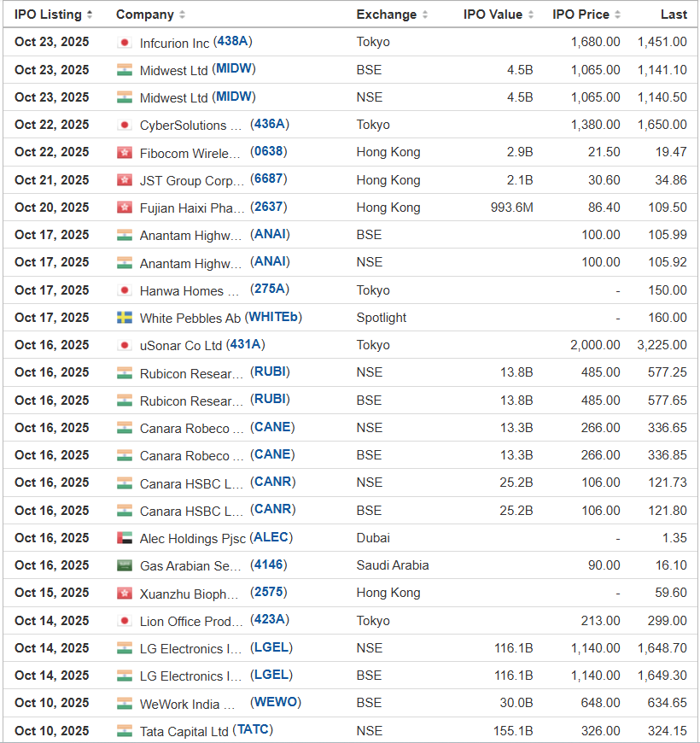Image resolution: width=700 pixels, height=743 pixels.
Task: Select the IPO price 648.00
Action: pos(600,703)
